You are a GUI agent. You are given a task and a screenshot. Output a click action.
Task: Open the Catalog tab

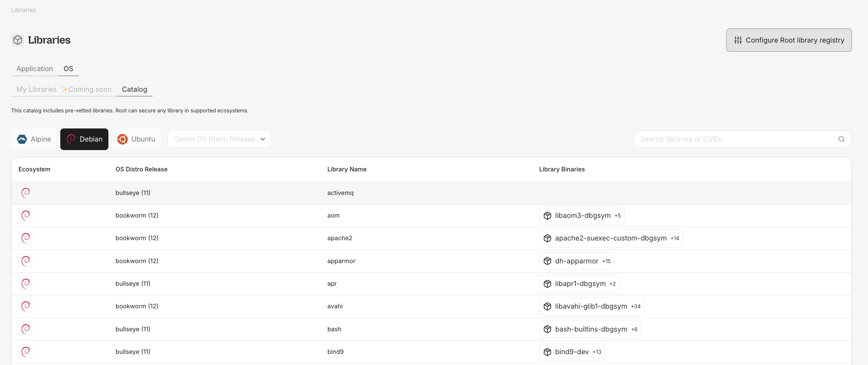[134, 89]
